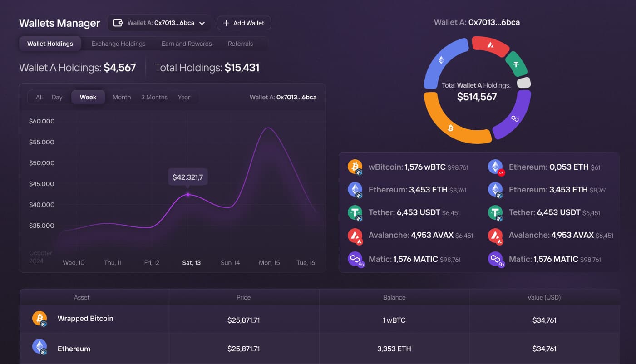636x364 pixels.
Task: Open the Earn and Rewards tab
Action: (x=187, y=44)
